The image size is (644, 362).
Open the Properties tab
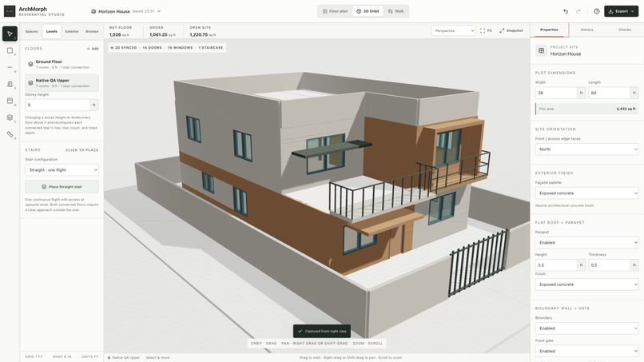point(549,30)
